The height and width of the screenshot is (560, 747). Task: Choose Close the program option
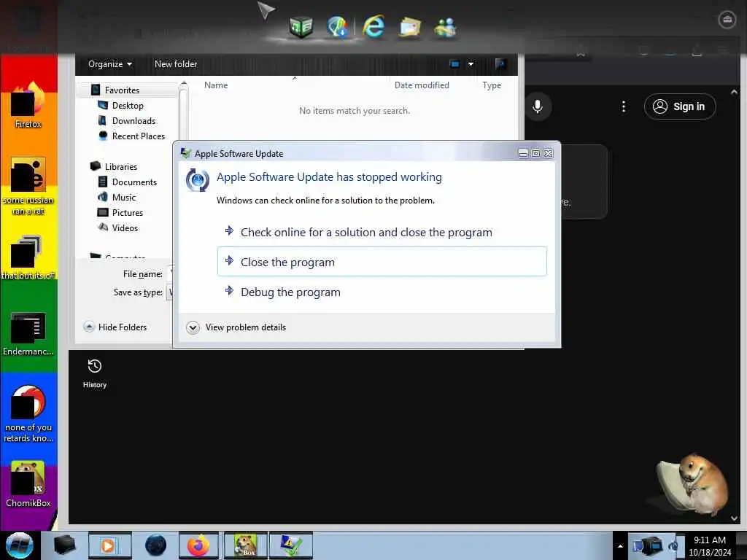(382, 262)
